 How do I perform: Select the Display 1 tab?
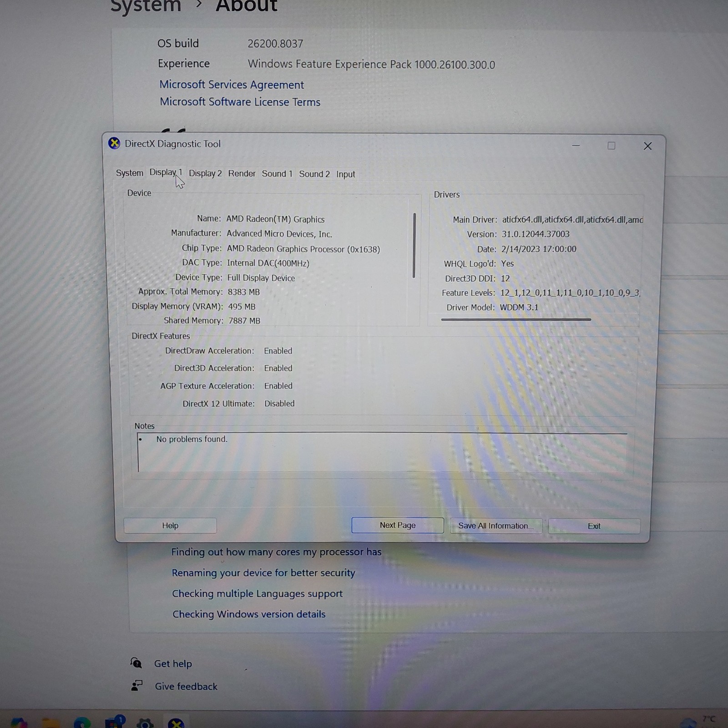(166, 172)
